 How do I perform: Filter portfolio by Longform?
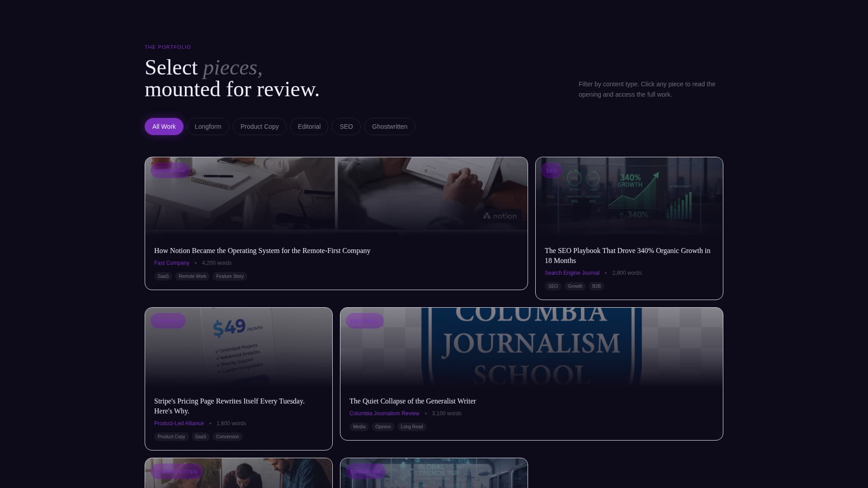[208, 127]
